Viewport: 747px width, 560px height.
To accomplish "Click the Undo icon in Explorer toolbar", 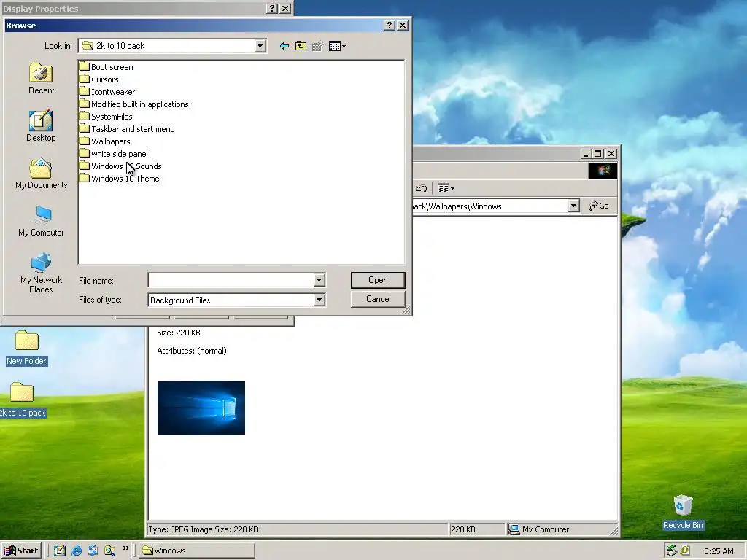I will click(x=421, y=189).
